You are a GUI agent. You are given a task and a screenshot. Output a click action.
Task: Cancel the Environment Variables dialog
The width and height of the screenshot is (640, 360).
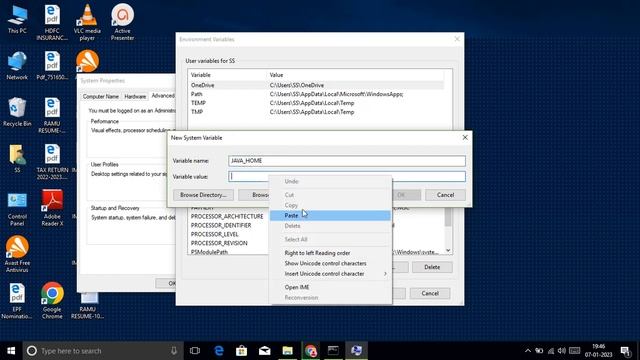pyautogui.click(x=430, y=293)
